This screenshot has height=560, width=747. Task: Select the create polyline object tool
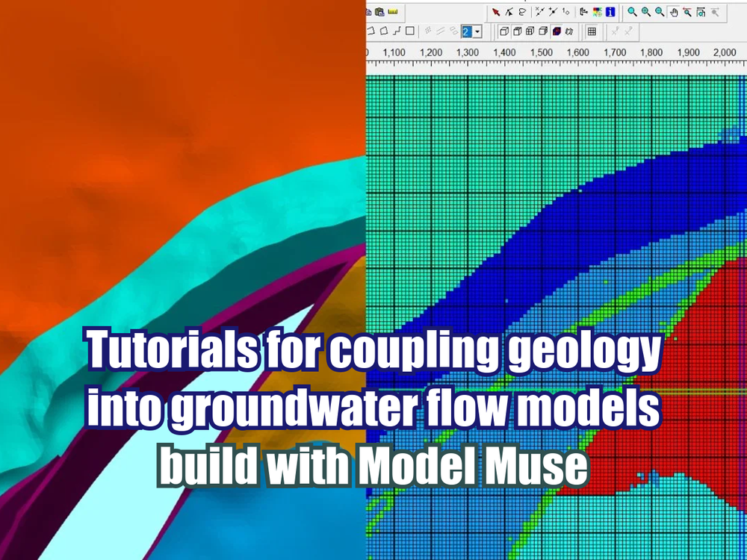373,32
